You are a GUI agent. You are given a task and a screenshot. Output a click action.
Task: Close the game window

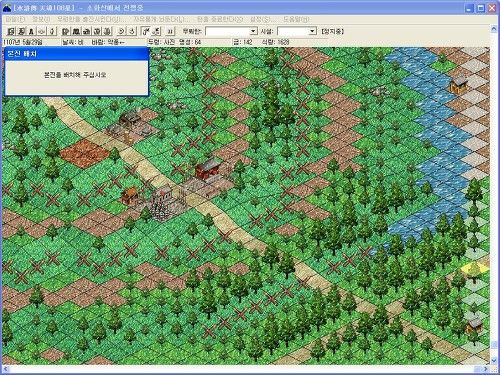click(x=492, y=8)
